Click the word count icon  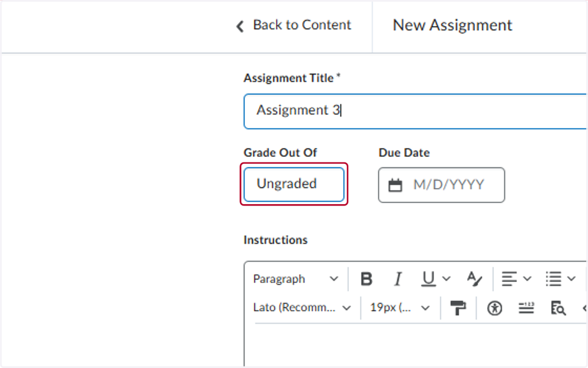pos(526,308)
